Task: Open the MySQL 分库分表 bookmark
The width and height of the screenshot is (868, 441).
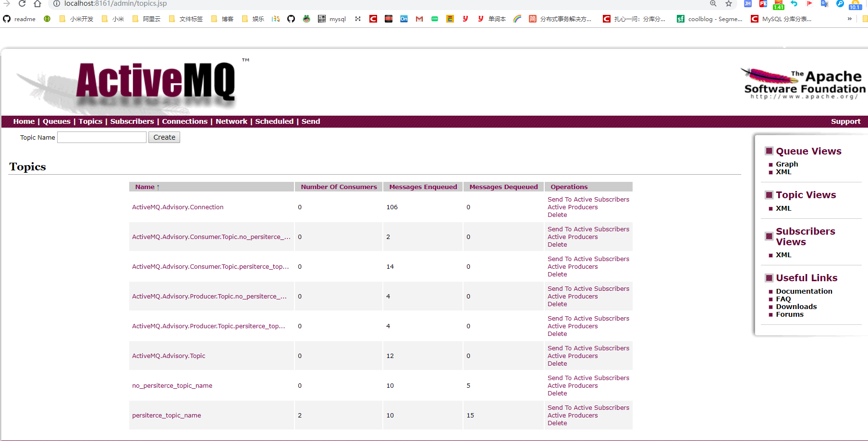Action: pyautogui.click(x=782, y=19)
